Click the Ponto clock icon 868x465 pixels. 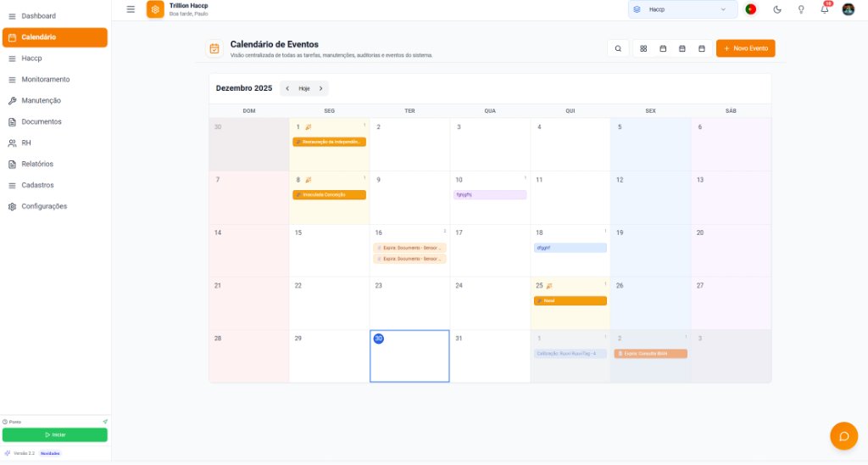click(x=5, y=423)
